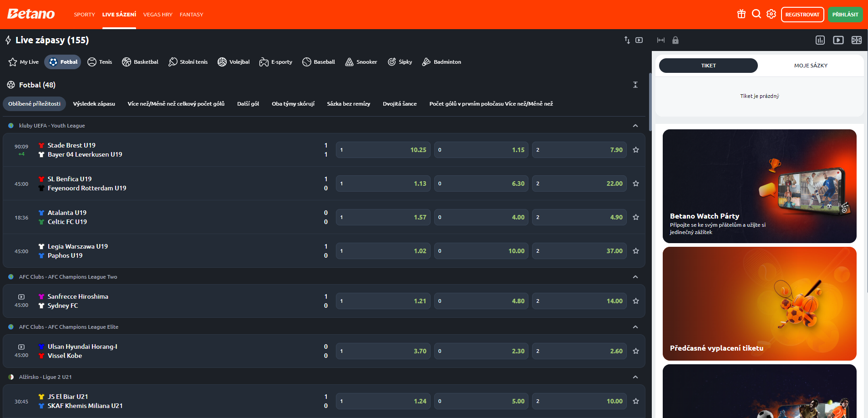Select the Tenis sport filter
The image size is (868, 418).
100,62
